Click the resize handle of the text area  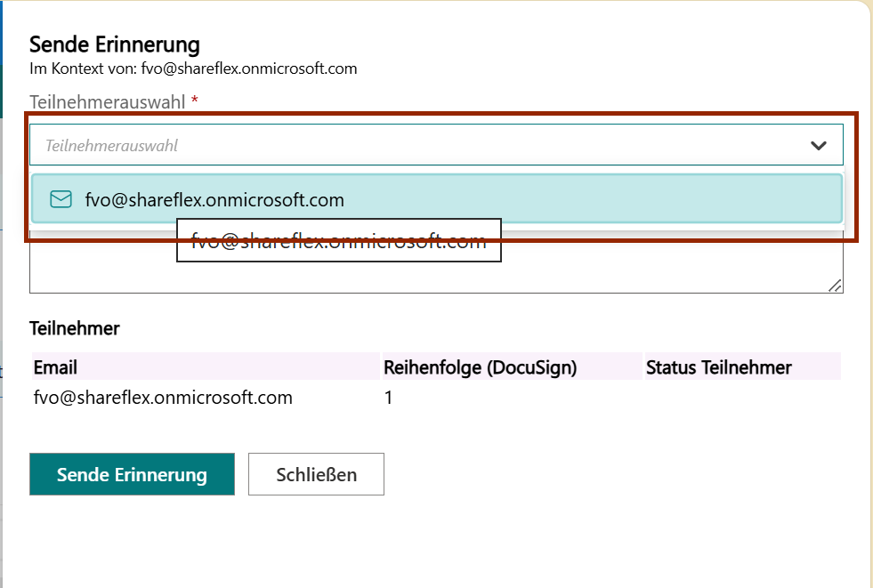(835, 285)
